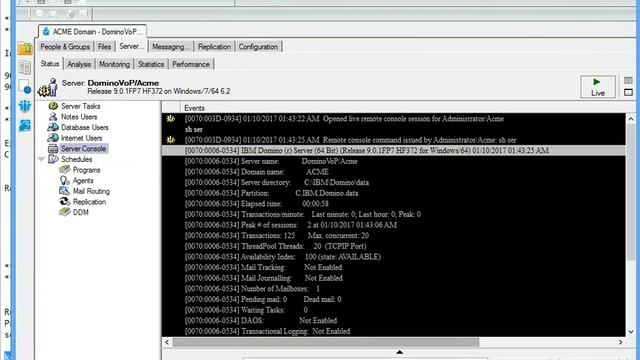Switch to the Files tab
This screenshot has height=360, width=640.
point(104,47)
